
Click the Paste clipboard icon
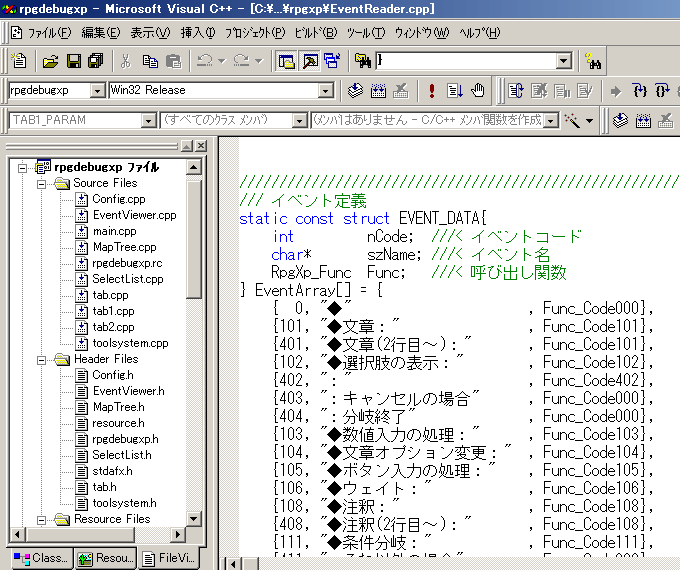(173, 61)
